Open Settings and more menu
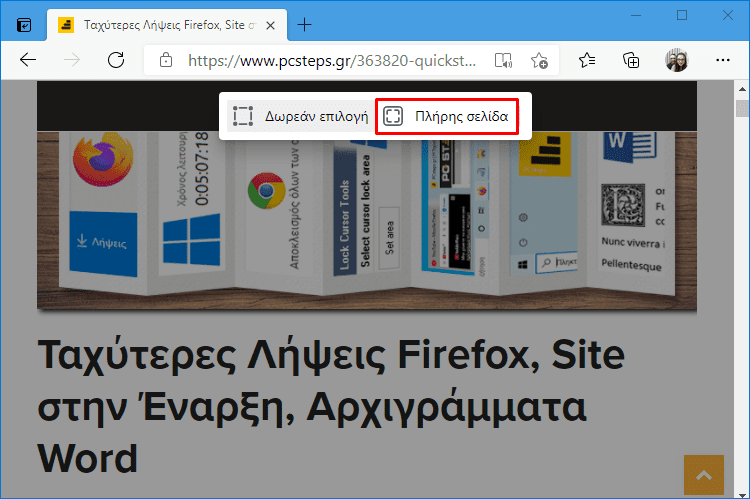The image size is (750, 499). point(722,60)
